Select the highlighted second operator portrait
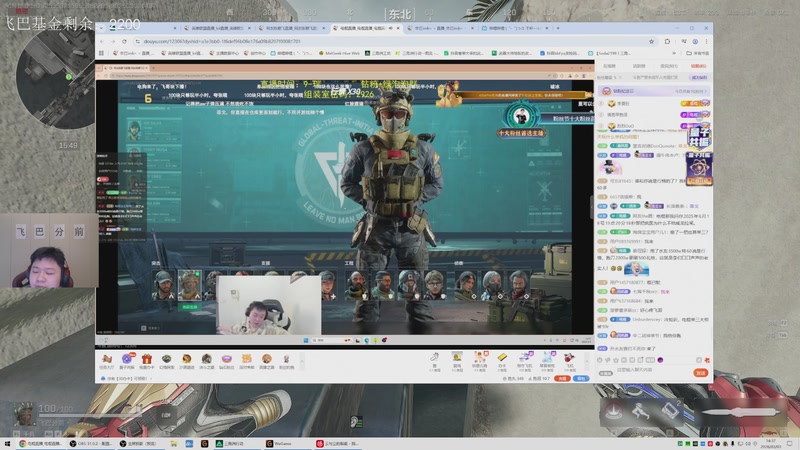 (189, 285)
